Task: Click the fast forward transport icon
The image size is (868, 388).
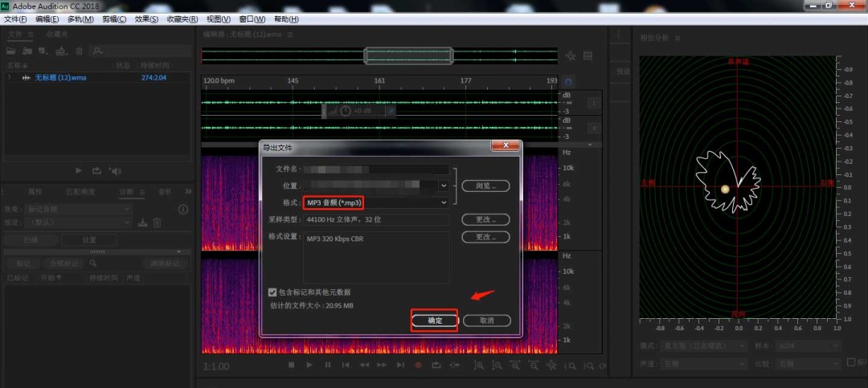Action: click(x=383, y=365)
